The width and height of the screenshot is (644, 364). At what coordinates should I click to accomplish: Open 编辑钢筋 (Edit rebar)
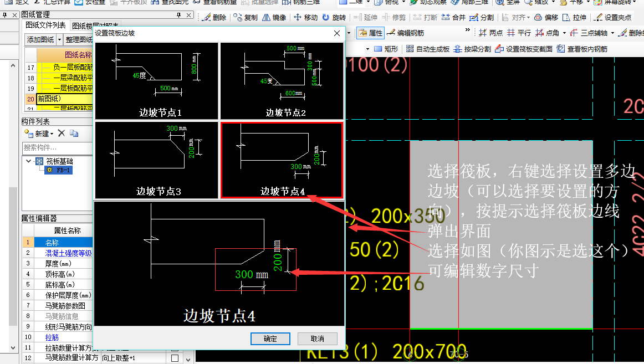pyautogui.click(x=405, y=33)
